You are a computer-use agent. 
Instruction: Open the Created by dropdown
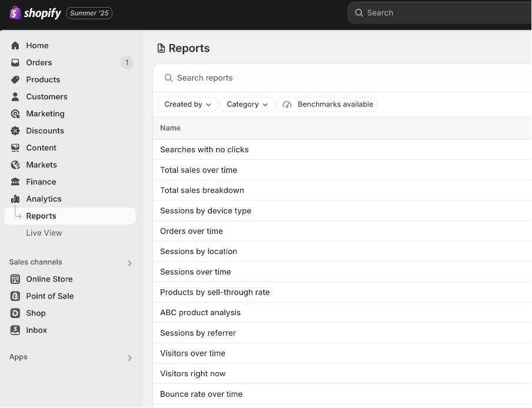(x=187, y=104)
